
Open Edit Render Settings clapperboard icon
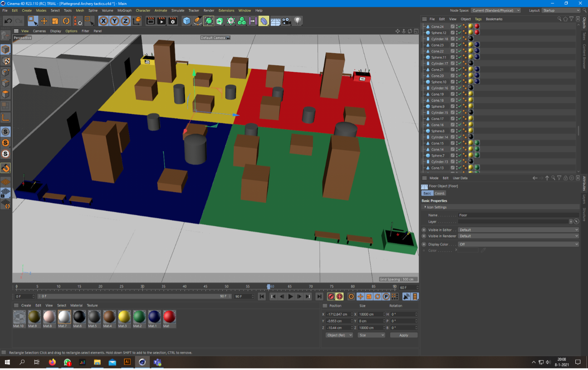pos(173,21)
